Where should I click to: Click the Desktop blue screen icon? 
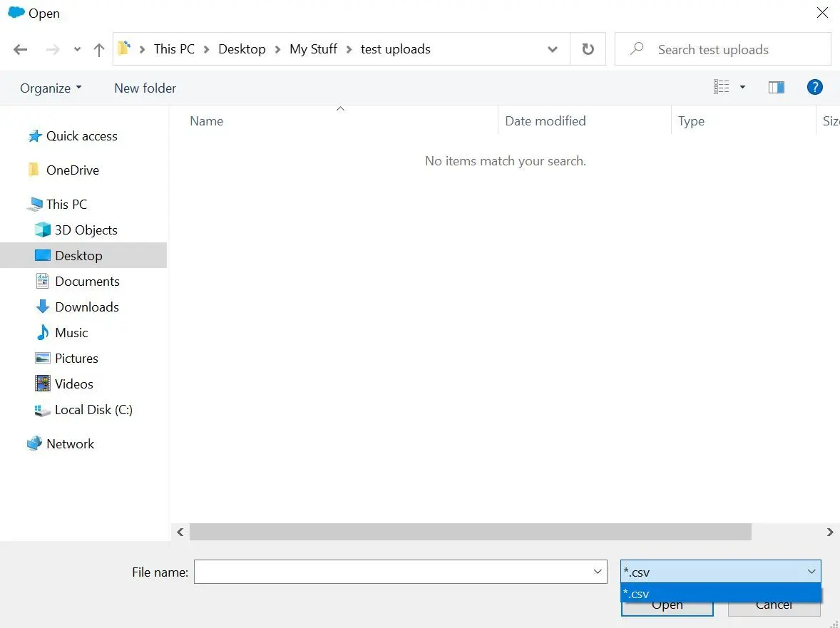coord(42,255)
